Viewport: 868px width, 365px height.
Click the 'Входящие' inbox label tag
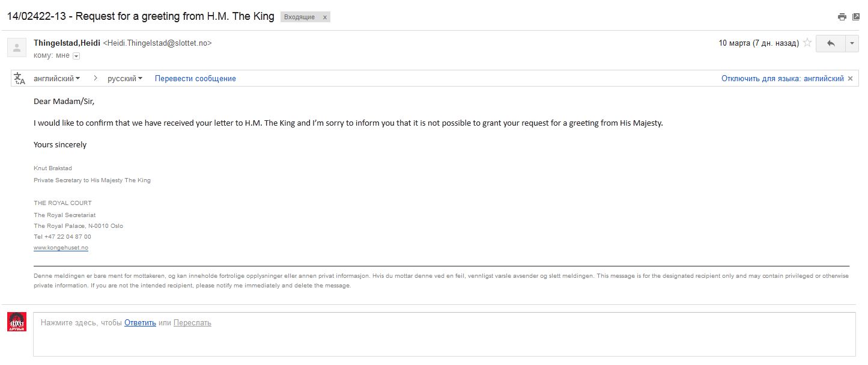299,17
